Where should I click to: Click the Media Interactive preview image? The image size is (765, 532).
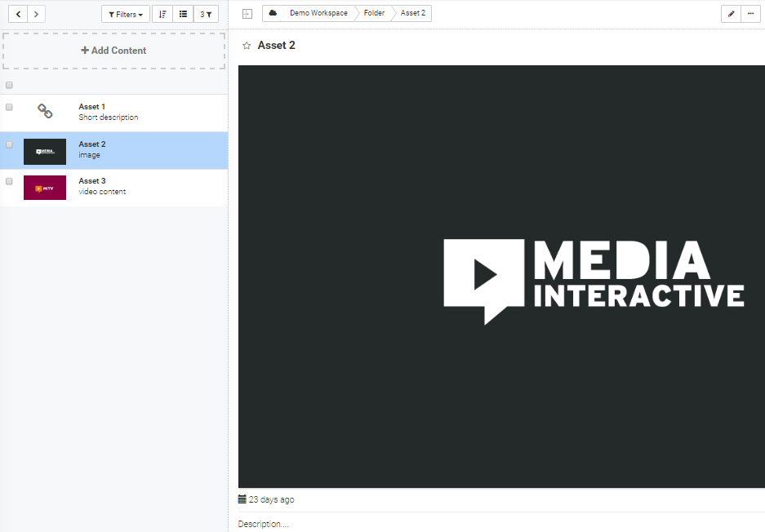(501, 277)
